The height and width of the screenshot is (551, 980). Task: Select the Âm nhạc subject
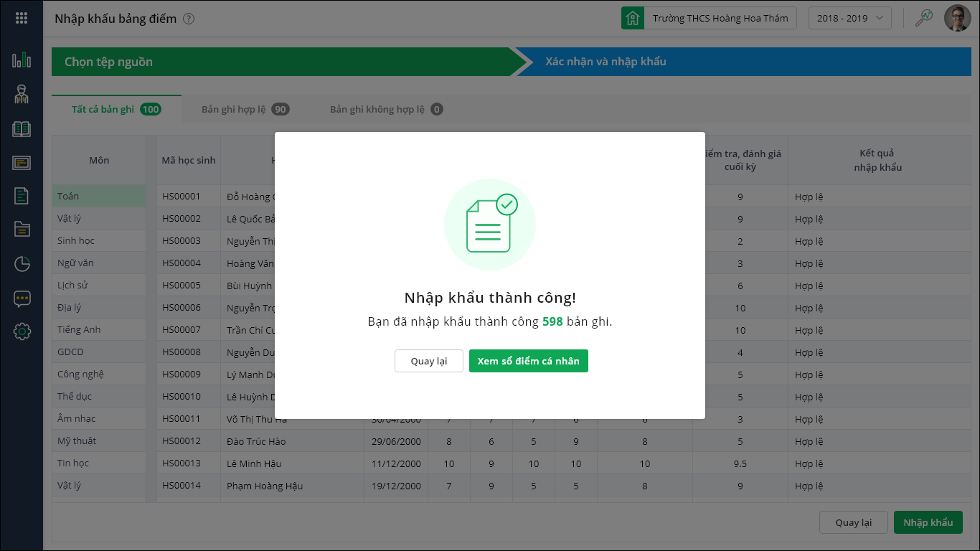99,419
